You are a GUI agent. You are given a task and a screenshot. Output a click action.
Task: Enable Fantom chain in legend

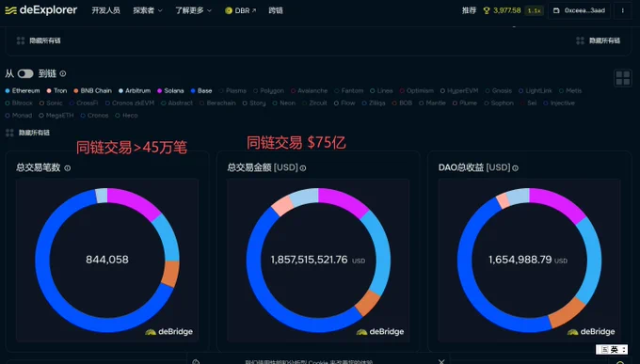point(349,90)
